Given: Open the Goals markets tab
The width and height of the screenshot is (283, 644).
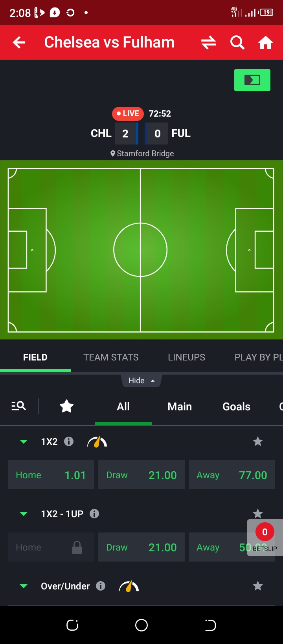Looking at the screenshot, I should [236, 406].
